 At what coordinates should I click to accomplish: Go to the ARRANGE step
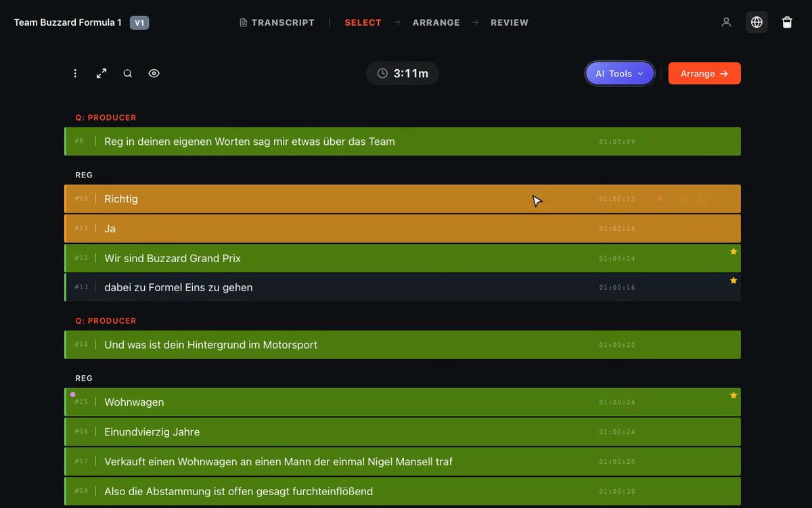[436, 22]
